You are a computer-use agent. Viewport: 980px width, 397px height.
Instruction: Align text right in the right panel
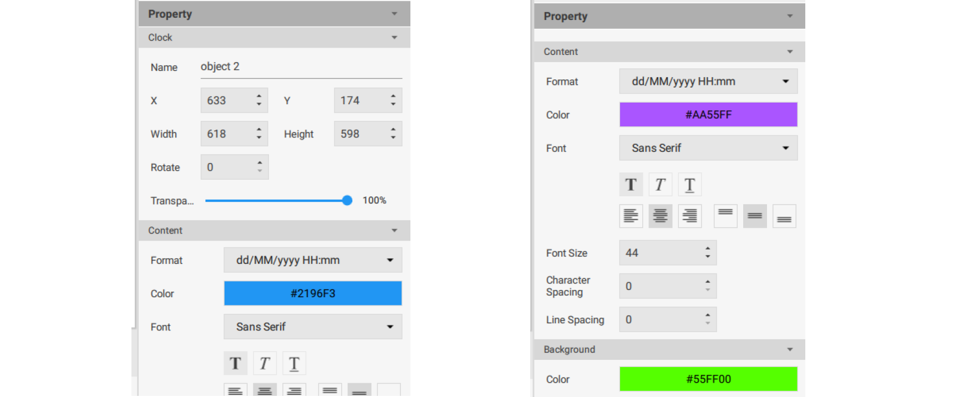pos(689,216)
